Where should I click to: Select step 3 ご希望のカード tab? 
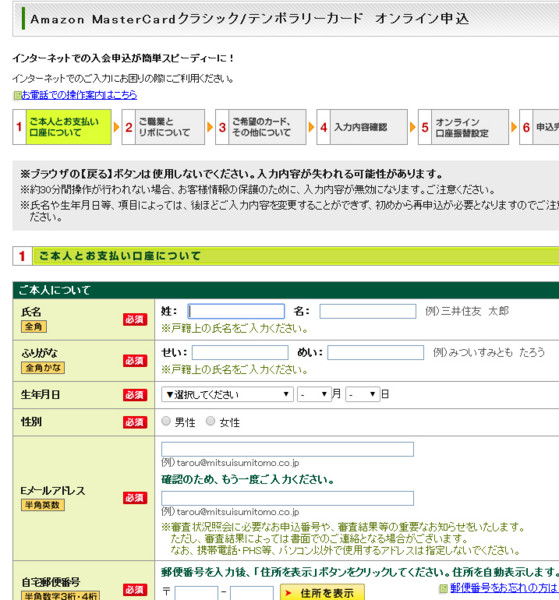[261, 127]
